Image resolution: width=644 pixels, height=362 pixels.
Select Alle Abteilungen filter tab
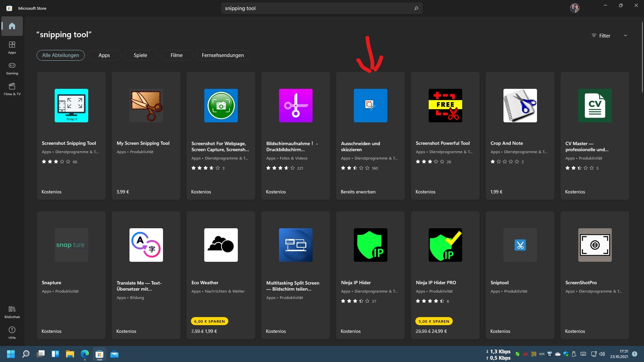click(x=60, y=55)
